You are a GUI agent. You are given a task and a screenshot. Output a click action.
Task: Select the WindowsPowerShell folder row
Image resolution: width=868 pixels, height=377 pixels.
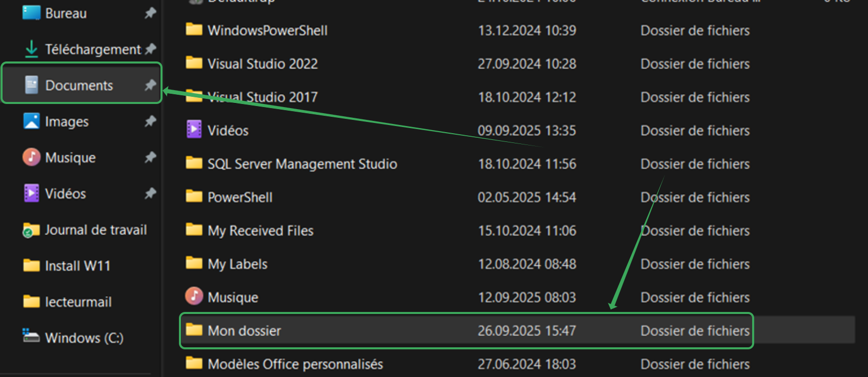518,30
